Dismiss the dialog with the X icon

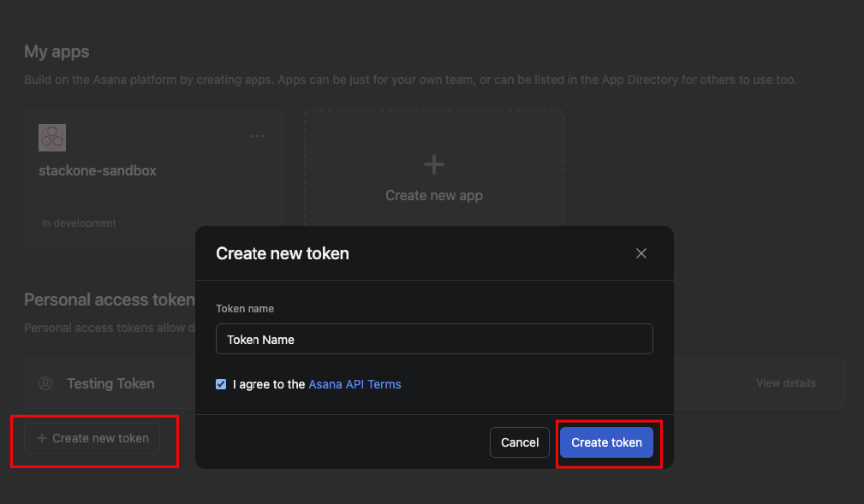pyautogui.click(x=641, y=252)
